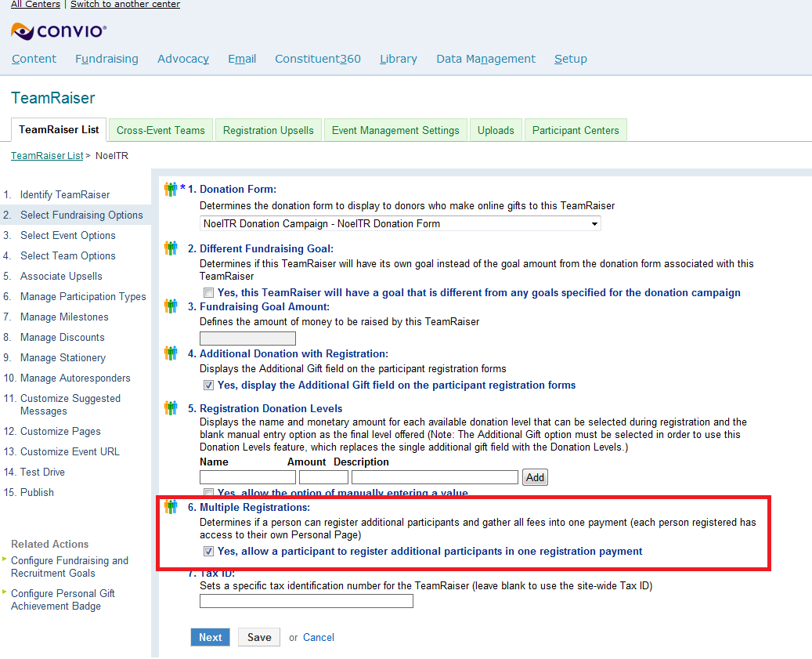
Task: Click the people icon beside Multiple Registrations
Action: point(171,507)
